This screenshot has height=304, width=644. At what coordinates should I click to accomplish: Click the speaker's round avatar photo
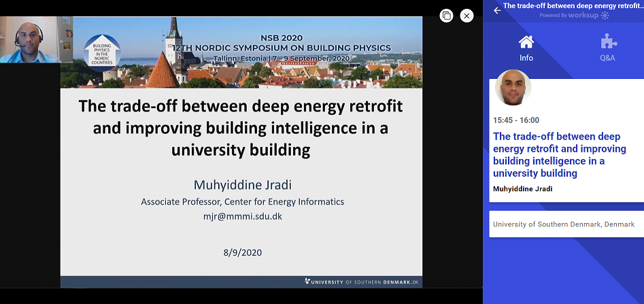pyautogui.click(x=513, y=88)
